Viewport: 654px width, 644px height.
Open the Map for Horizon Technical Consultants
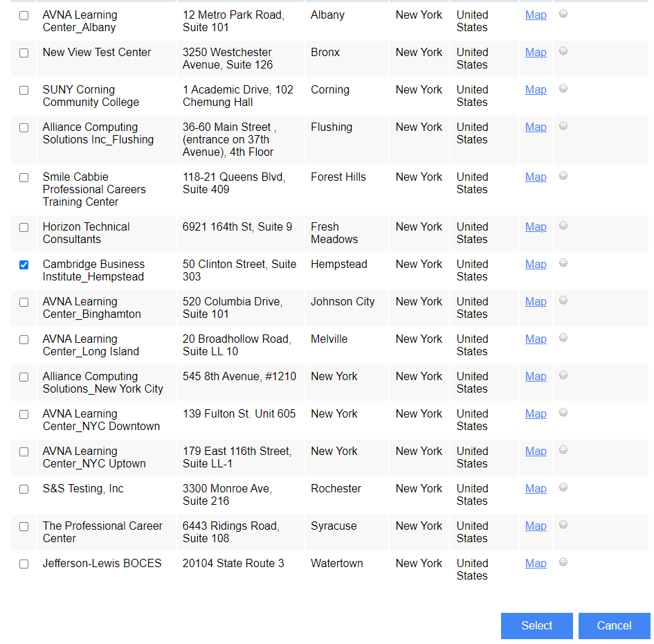tap(536, 226)
